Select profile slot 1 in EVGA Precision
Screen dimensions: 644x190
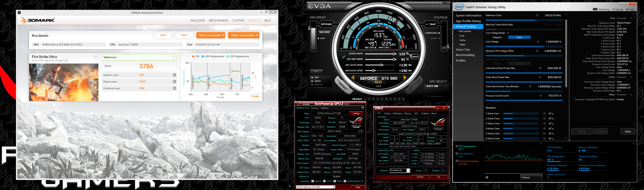(365, 99)
